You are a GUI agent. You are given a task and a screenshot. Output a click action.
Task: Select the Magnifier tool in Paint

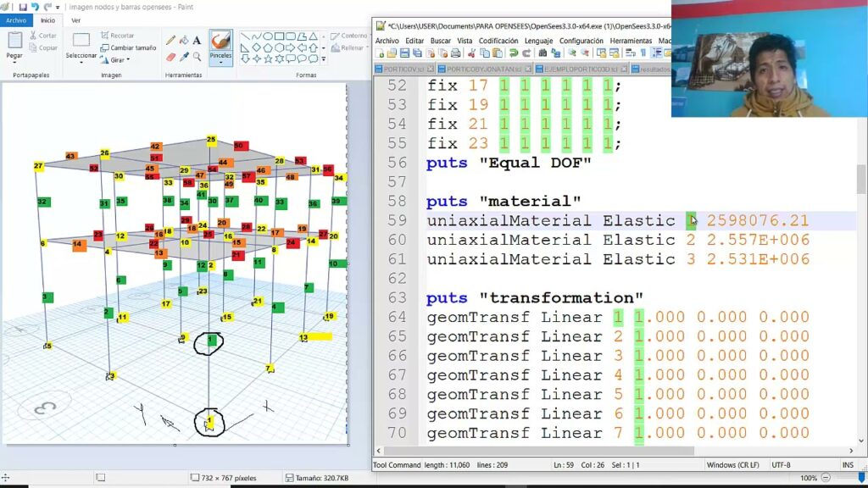pos(197,55)
